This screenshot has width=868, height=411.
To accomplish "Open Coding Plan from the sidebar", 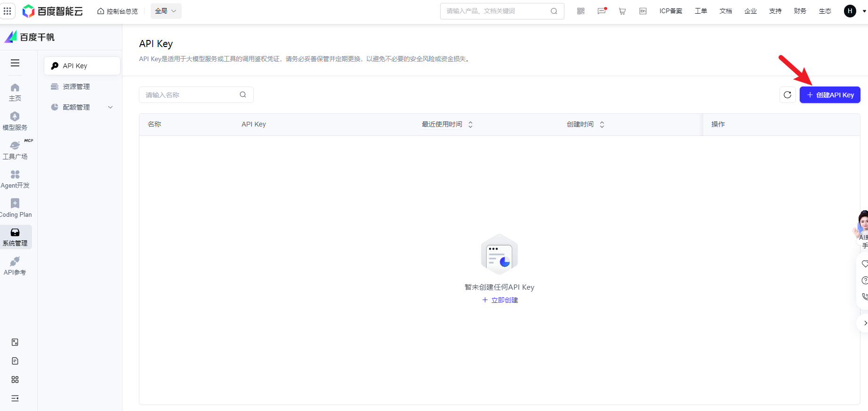I will (15, 208).
